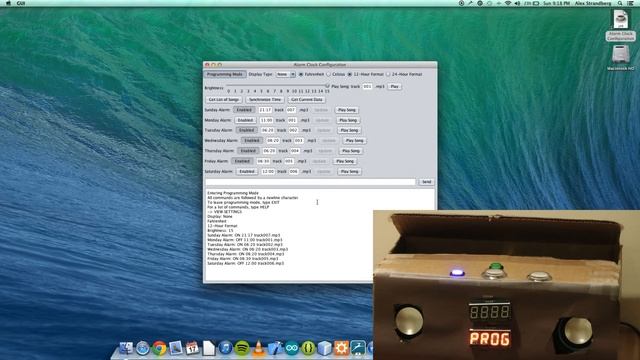Play Friday alarm song
Image resolution: width=640 pixels, height=360 pixels.
coord(345,161)
